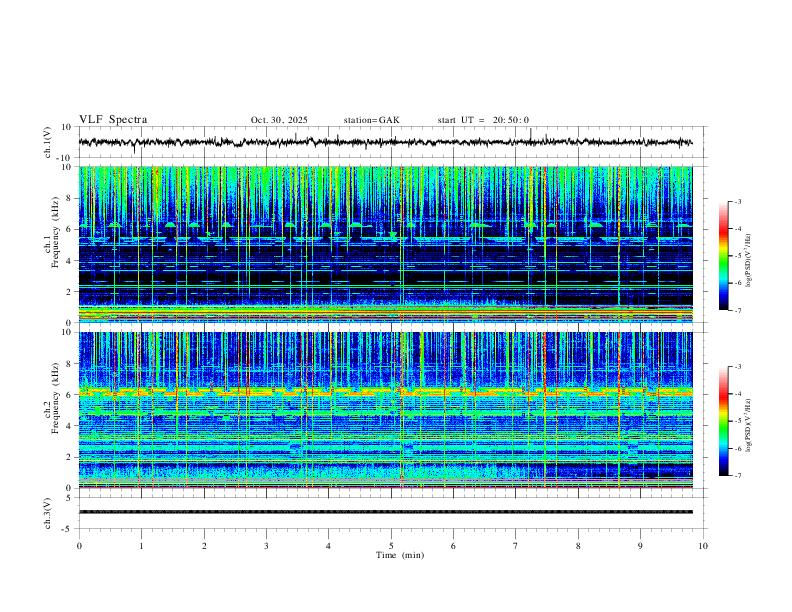This screenshot has height=612, width=792.
Task: Click the time axis tick label '3'
Action: [266, 546]
